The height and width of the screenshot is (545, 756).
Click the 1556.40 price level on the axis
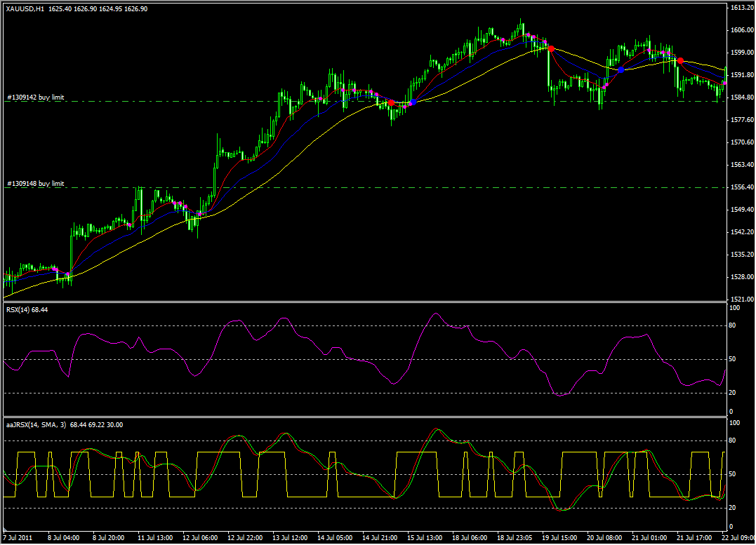click(740, 187)
